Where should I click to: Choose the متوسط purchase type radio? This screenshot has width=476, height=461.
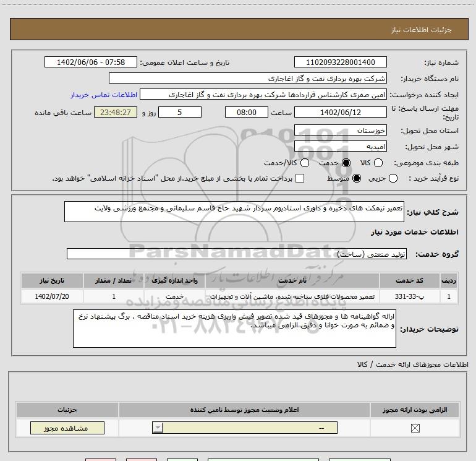pos(357,178)
